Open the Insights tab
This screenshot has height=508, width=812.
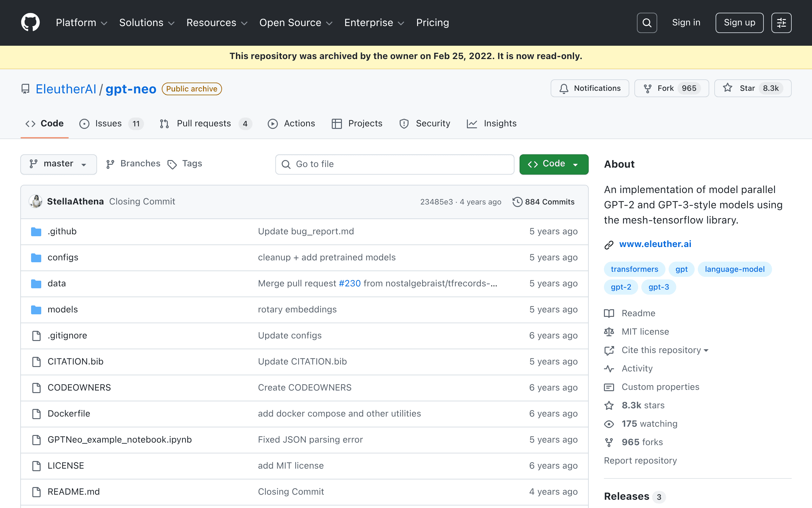pyautogui.click(x=492, y=124)
